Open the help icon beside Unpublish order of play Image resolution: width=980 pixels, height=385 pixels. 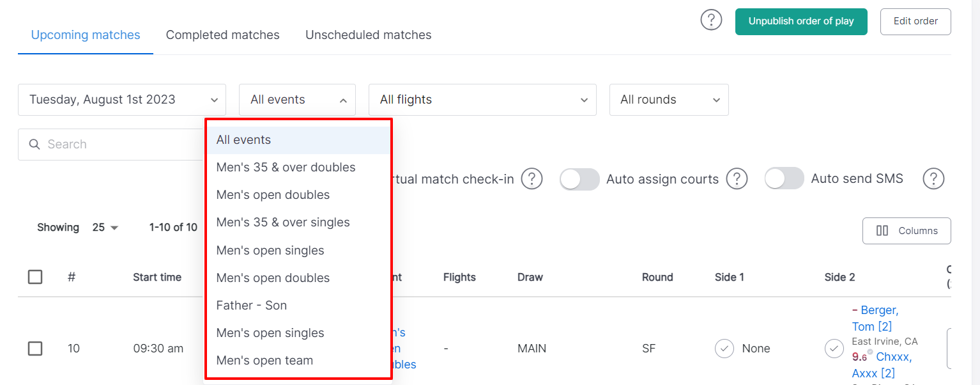tap(711, 20)
